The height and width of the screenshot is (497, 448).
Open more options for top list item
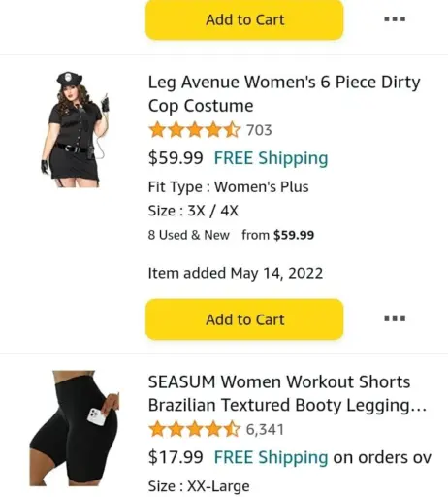pos(395,19)
